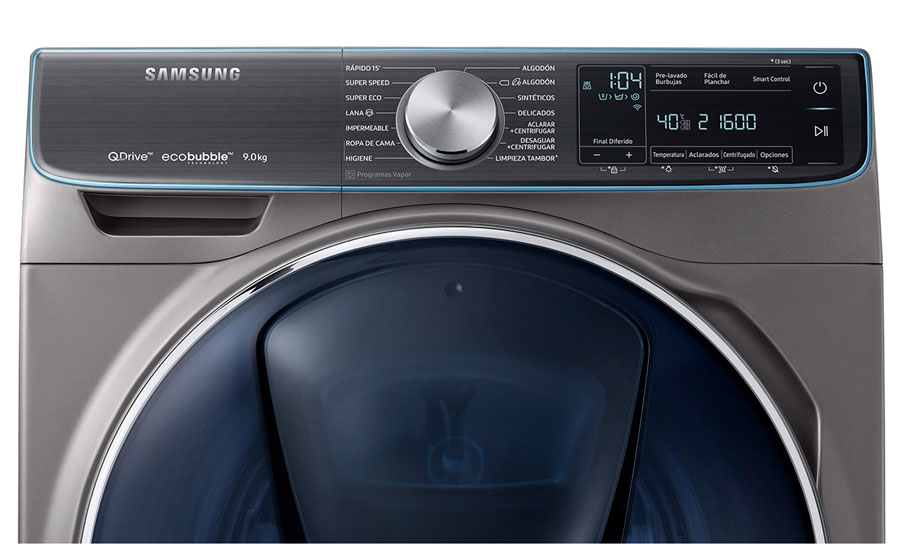The height and width of the screenshot is (544, 900).
Task: Tap the 1600 spin speed readout
Action: coord(738,122)
